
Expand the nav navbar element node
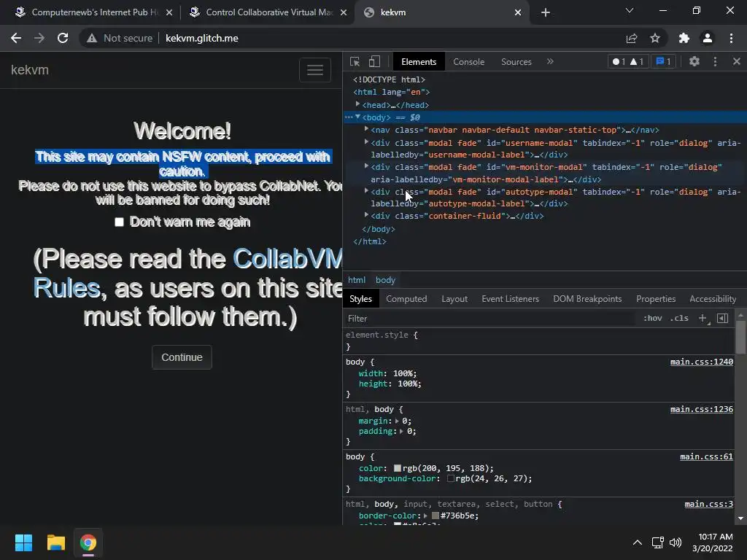pos(366,129)
